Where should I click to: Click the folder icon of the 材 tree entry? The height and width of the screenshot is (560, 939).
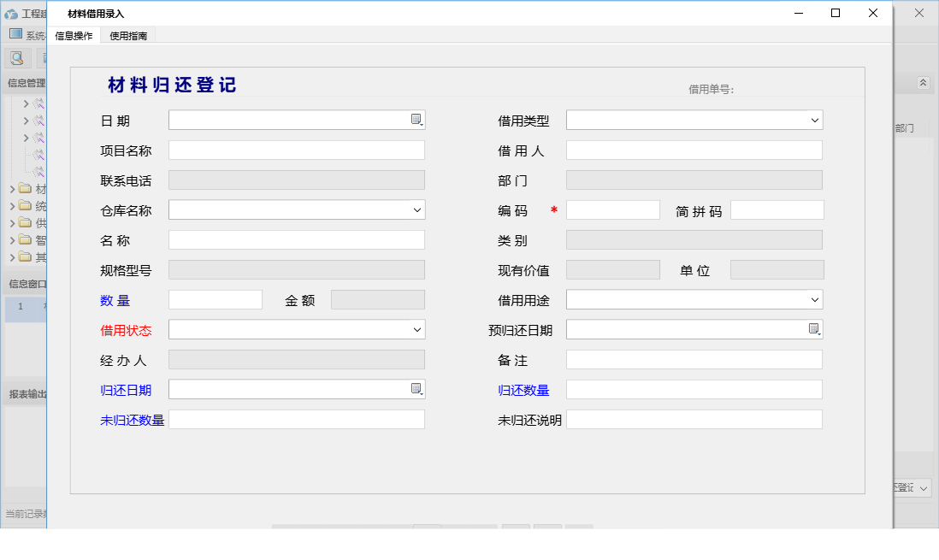(x=25, y=189)
